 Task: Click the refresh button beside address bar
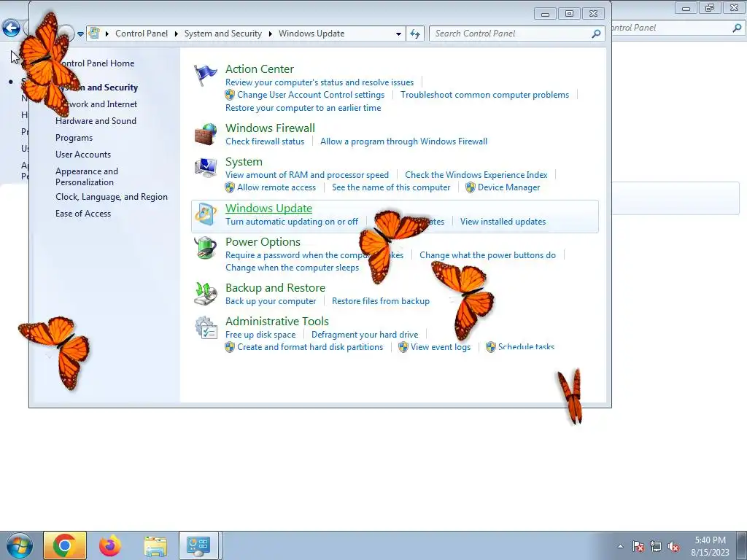pos(415,34)
